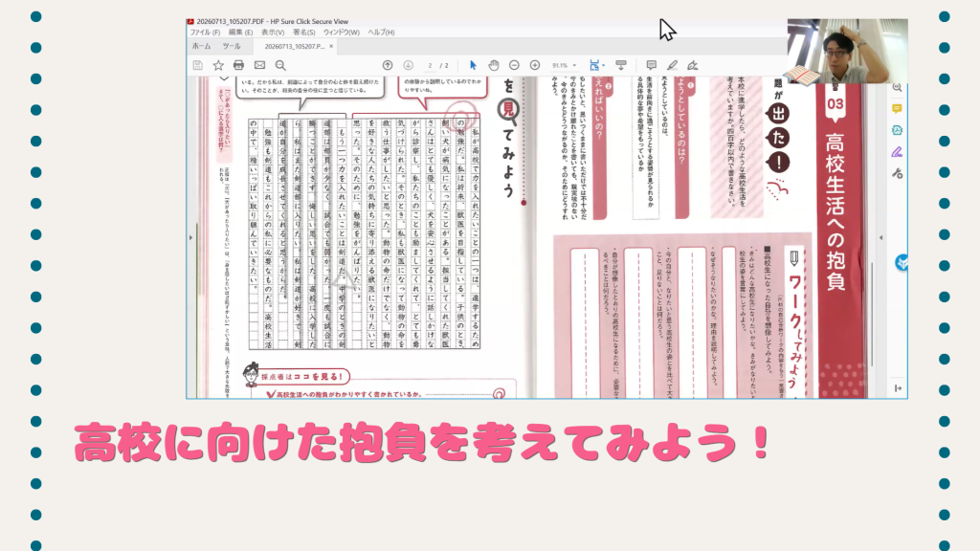The height and width of the screenshot is (551, 980).
Task: Send file by email envelope icon
Action: click(x=259, y=65)
